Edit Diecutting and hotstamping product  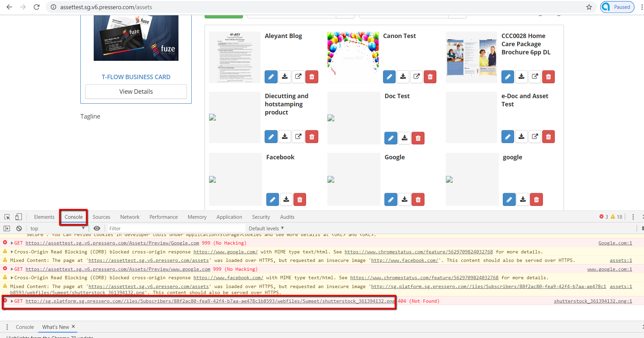[271, 137]
